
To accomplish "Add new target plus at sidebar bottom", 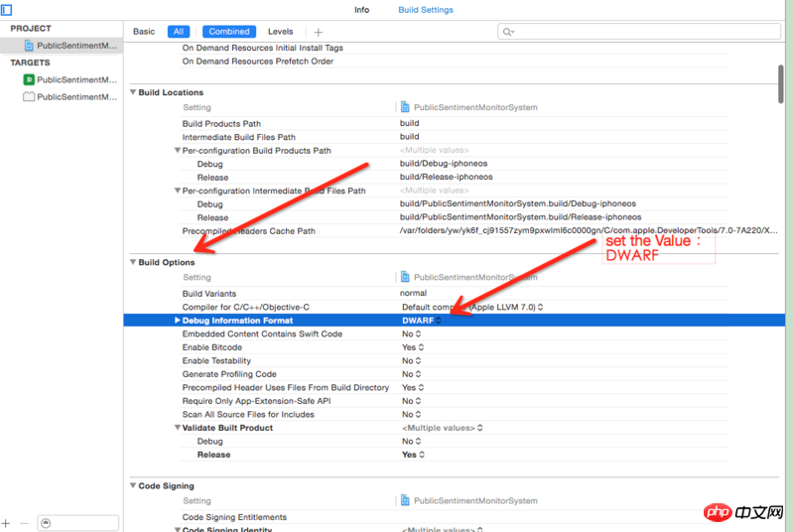I will click(6, 523).
